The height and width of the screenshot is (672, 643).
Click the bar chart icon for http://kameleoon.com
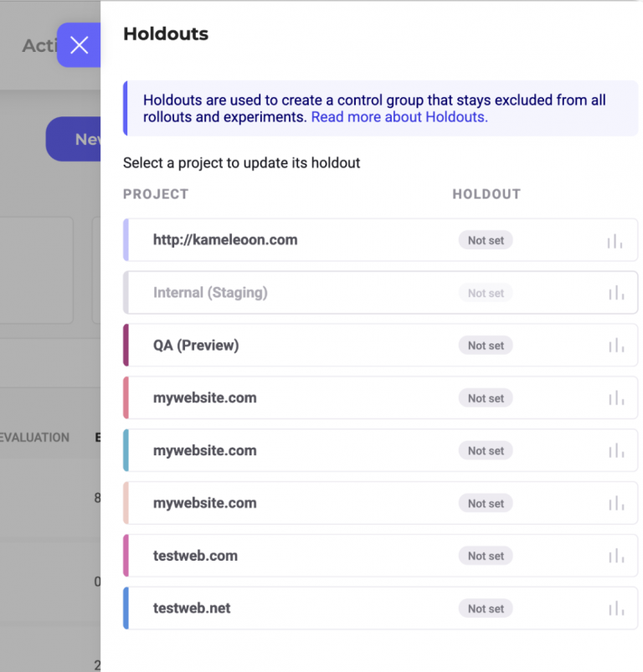[615, 241]
